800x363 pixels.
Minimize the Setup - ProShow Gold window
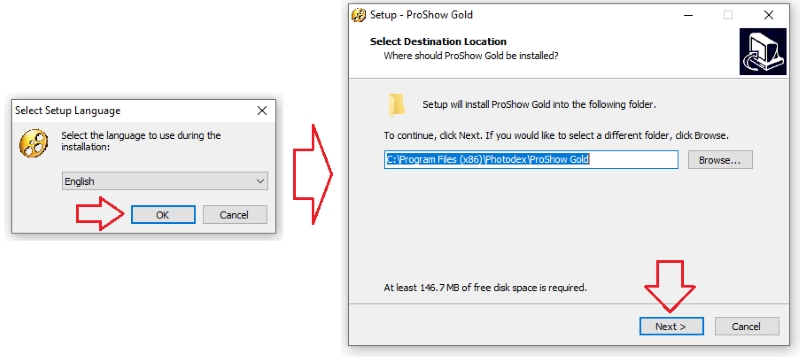pos(688,15)
